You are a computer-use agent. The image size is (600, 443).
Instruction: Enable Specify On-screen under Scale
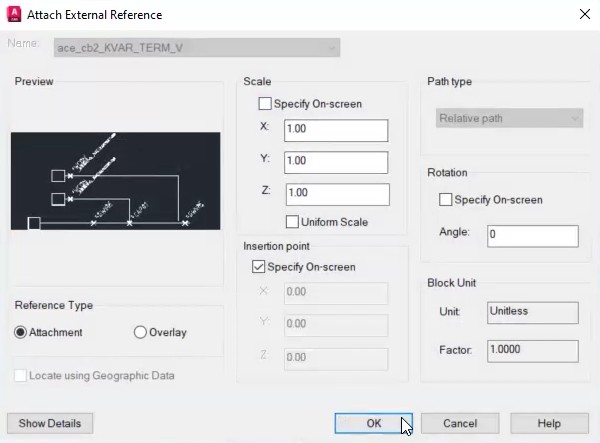(265, 103)
